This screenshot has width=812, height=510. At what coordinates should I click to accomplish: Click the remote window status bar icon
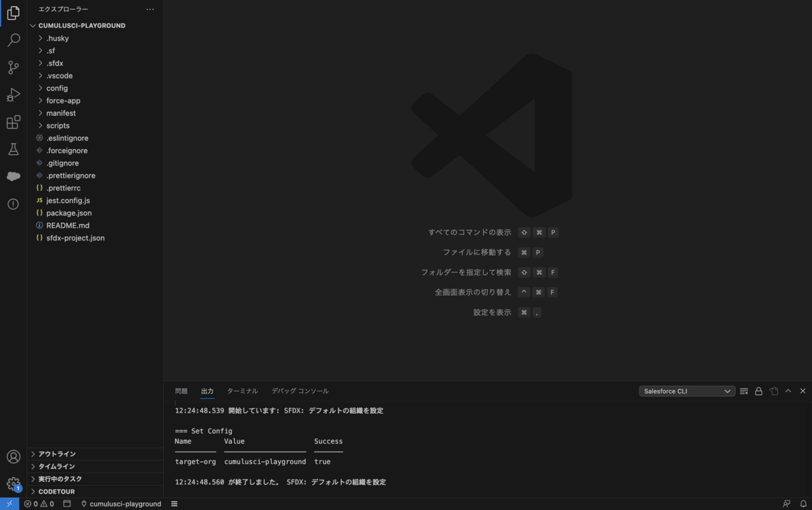point(9,504)
